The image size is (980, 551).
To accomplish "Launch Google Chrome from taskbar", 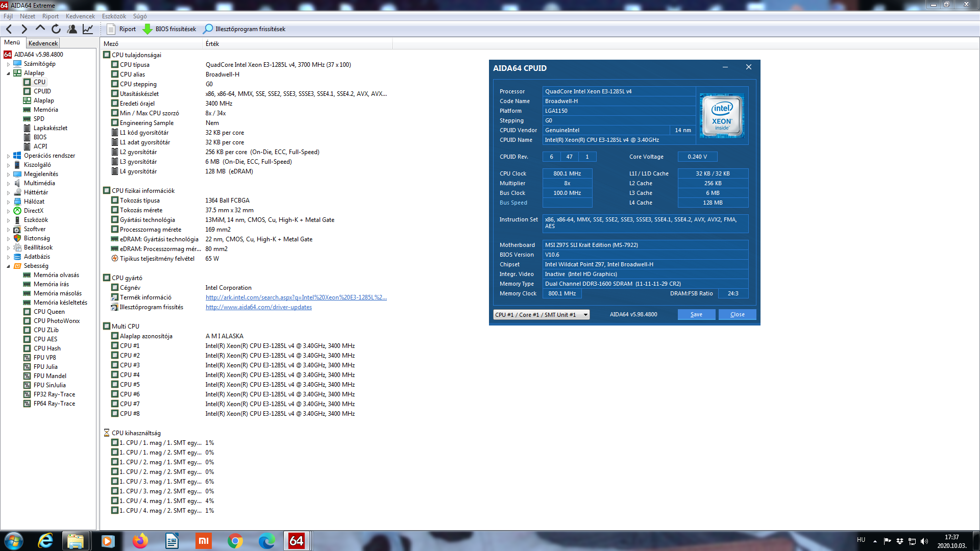I will (x=235, y=541).
